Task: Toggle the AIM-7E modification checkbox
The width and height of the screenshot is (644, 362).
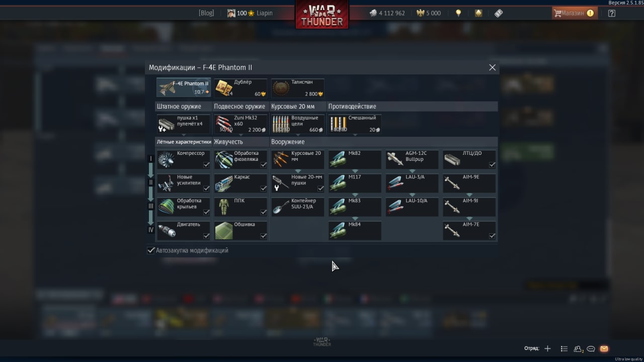Action: click(492, 236)
